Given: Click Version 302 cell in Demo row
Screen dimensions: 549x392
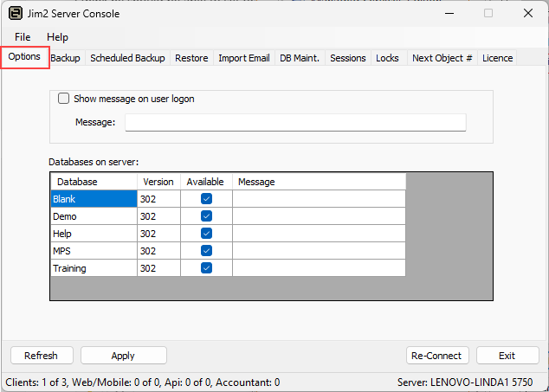Looking at the screenshot, I should tap(158, 216).
